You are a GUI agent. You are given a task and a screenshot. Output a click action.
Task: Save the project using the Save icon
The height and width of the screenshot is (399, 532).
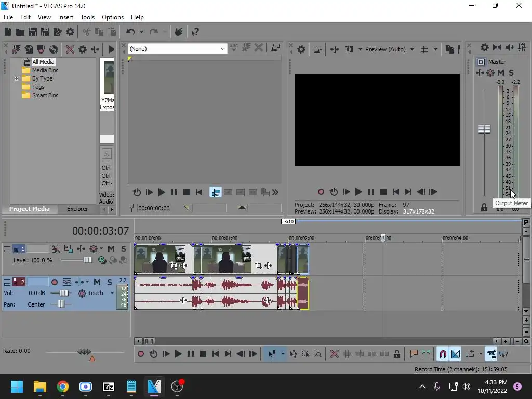(33, 32)
